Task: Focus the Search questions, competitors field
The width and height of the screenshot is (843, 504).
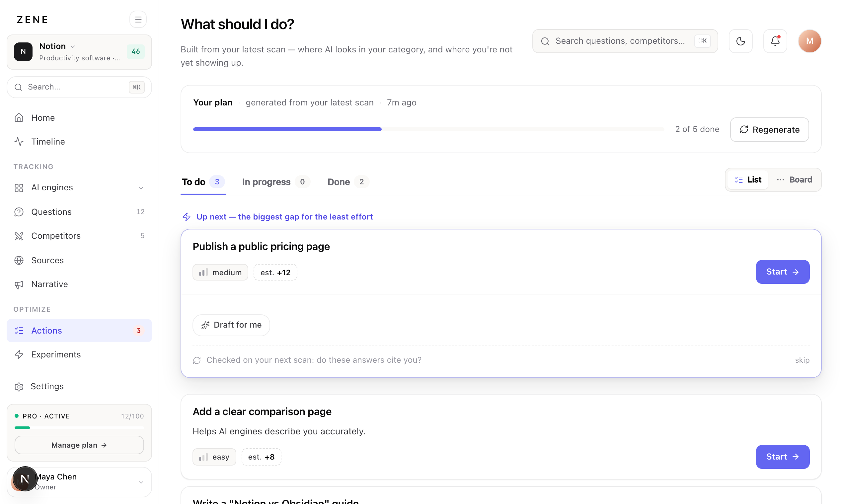Action: tap(625, 41)
